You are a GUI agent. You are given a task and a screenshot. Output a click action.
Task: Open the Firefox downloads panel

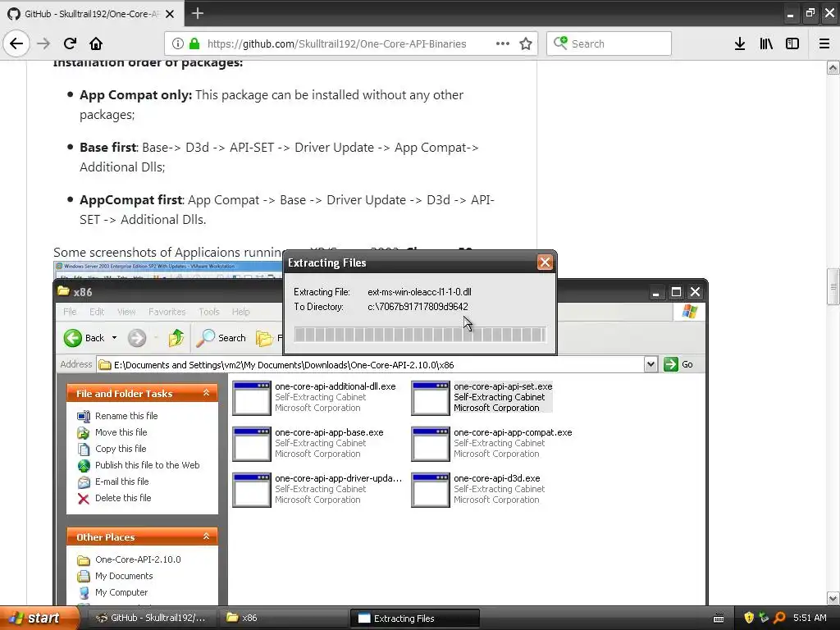point(740,43)
